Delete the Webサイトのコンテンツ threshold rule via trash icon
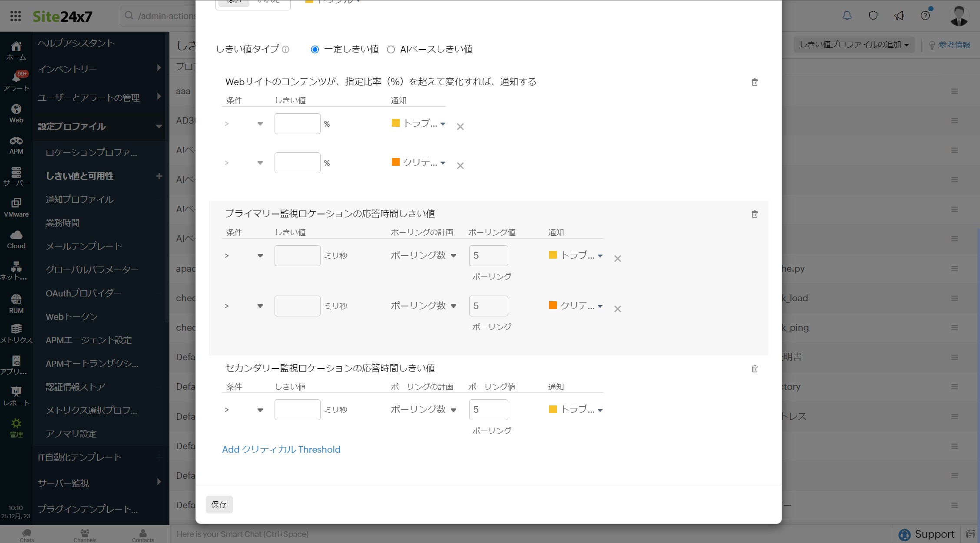This screenshot has height=543, width=980. click(755, 82)
